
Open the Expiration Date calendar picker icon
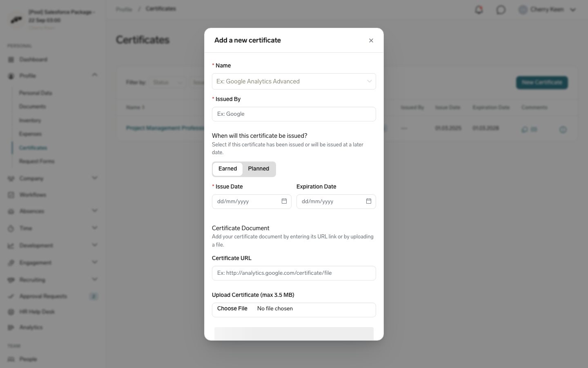click(369, 201)
